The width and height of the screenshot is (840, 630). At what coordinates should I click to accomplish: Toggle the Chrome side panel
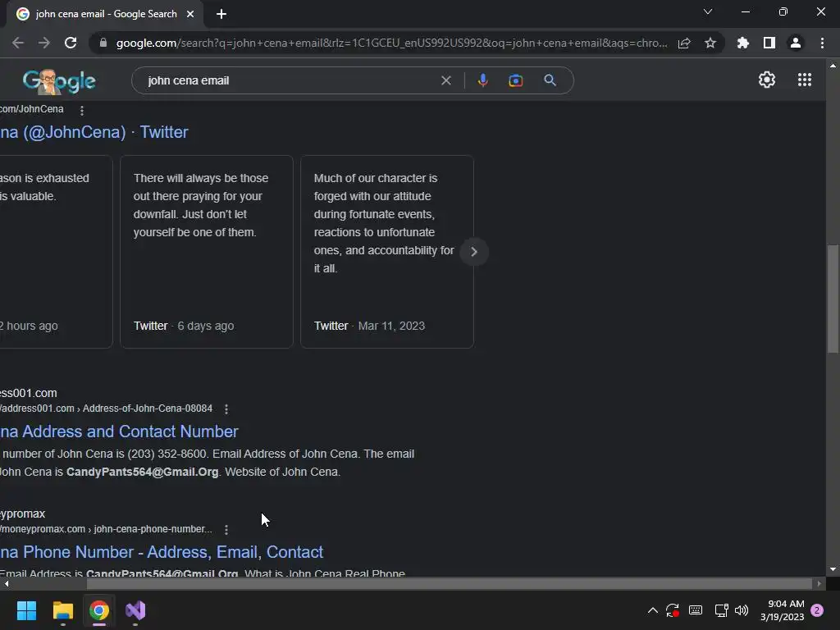point(769,43)
